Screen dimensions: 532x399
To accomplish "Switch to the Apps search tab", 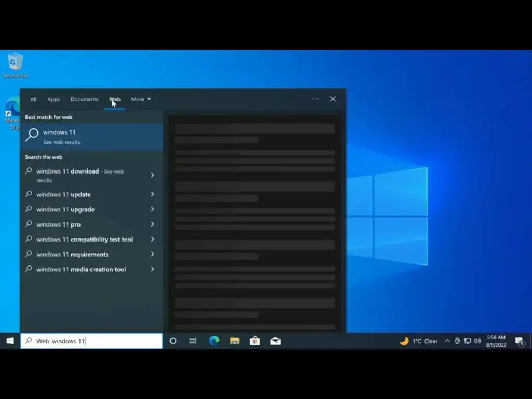I will (x=54, y=99).
